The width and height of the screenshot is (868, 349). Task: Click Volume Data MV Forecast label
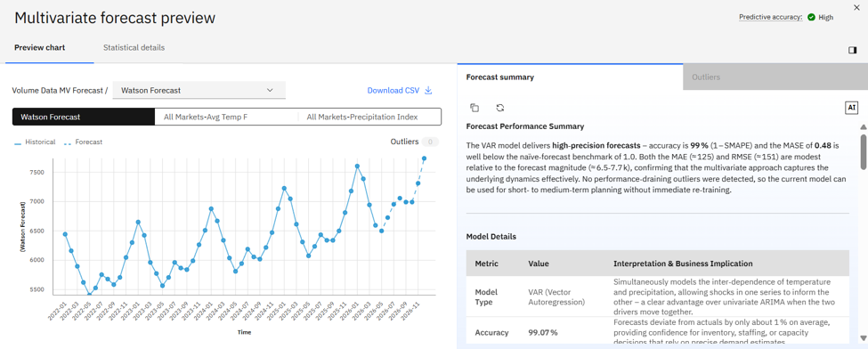(x=60, y=90)
